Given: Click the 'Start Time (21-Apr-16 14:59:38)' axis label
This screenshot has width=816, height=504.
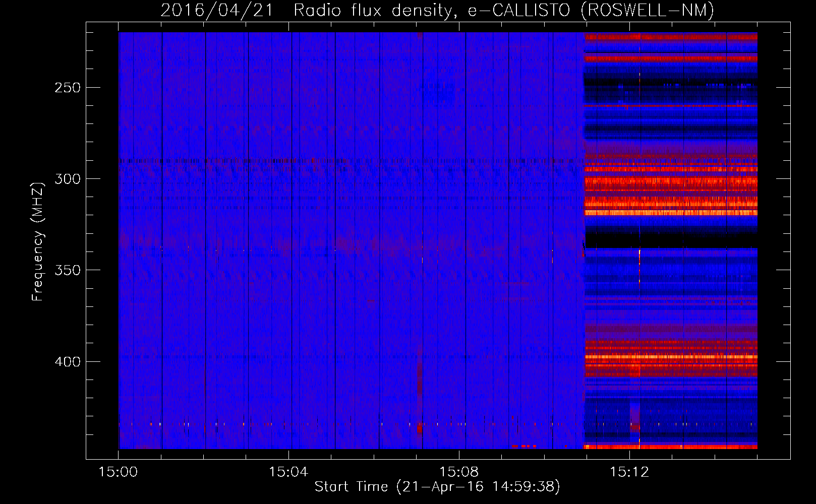Looking at the screenshot, I should 437,487.
